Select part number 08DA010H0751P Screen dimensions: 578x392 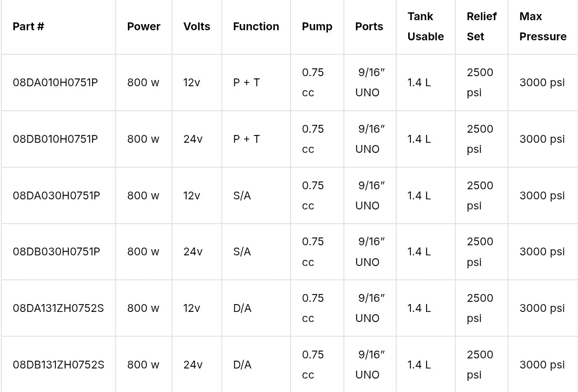(x=56, y=82)
